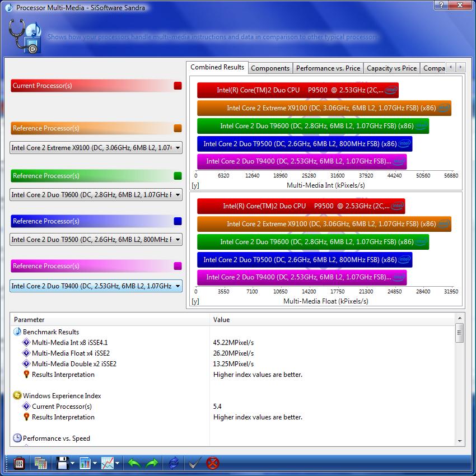The height and width of the screenshot is (476, 476).
Task: Click the Performance vs. Speed clock icon
Action: tap(17, 438)
